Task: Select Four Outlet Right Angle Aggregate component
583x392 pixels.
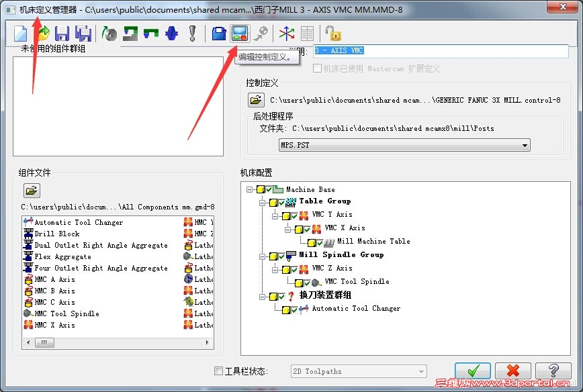Action: [95, 268]
